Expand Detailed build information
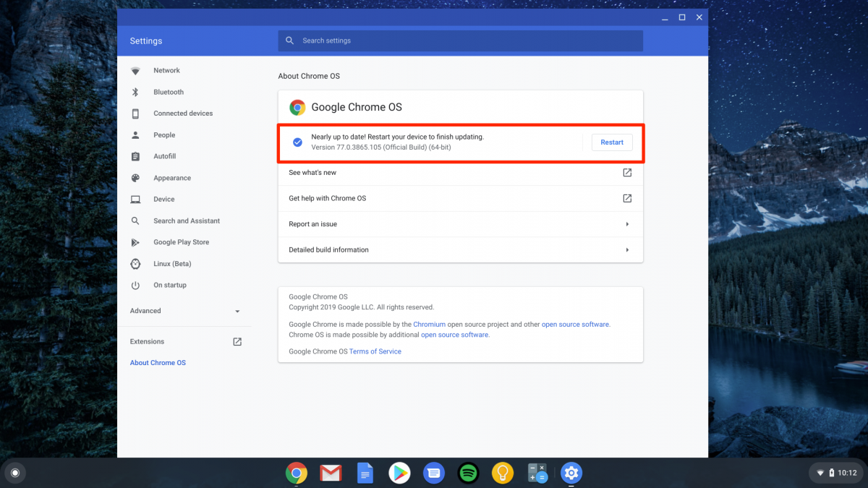Viewport: 868px width, 488px height. (x=460, y=250)
